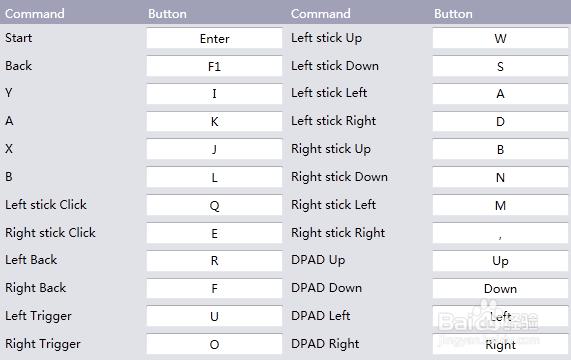
Task: Select the X button mapping field J
Action: (214, 149)
